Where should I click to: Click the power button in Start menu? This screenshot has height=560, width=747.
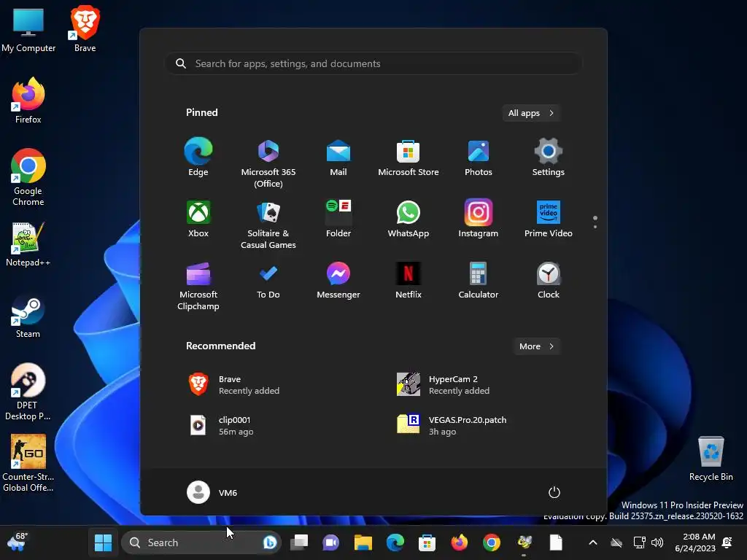point(554,492)
